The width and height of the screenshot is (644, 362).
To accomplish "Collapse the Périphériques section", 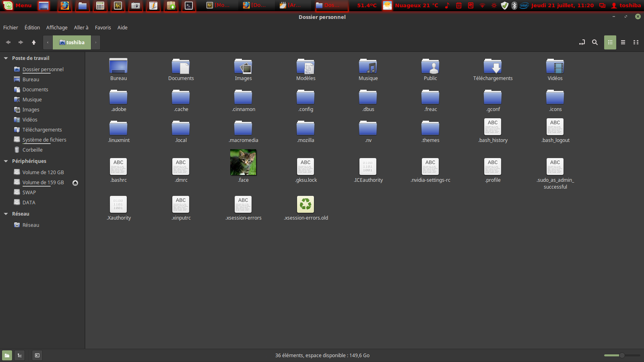I will (6, 161).
